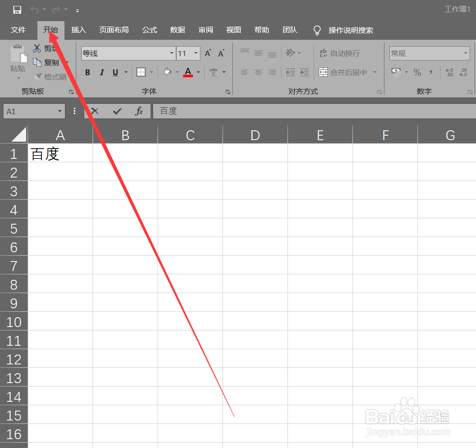This screenshot has width=476, height=448.
Task: Click the increase font size icon
Action: click(x=208, y=54)
